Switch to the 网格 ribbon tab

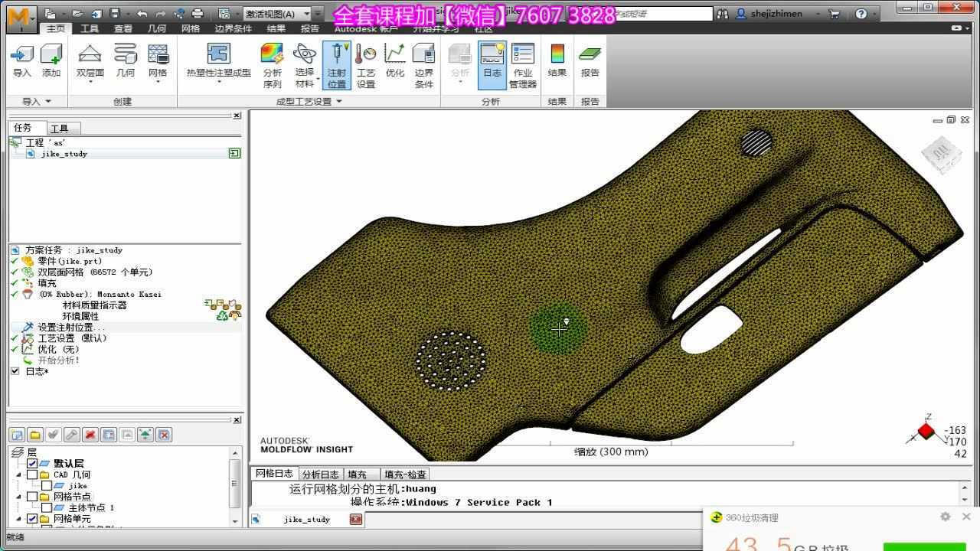191,29
